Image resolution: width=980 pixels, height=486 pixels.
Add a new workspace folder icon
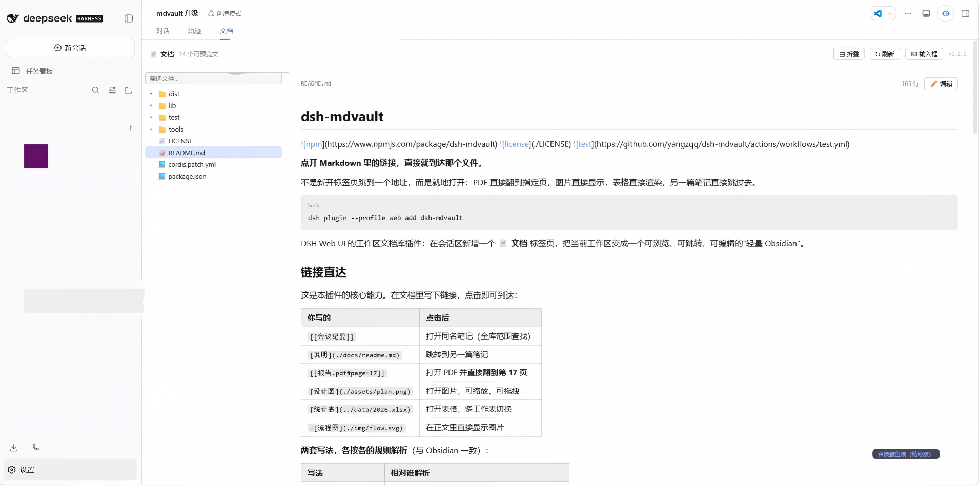pos(129,90)
